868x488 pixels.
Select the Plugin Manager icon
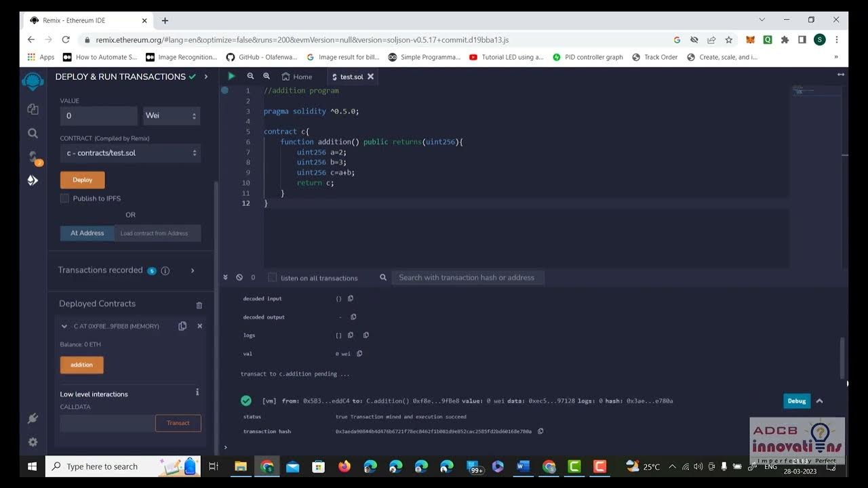[33, 418]
